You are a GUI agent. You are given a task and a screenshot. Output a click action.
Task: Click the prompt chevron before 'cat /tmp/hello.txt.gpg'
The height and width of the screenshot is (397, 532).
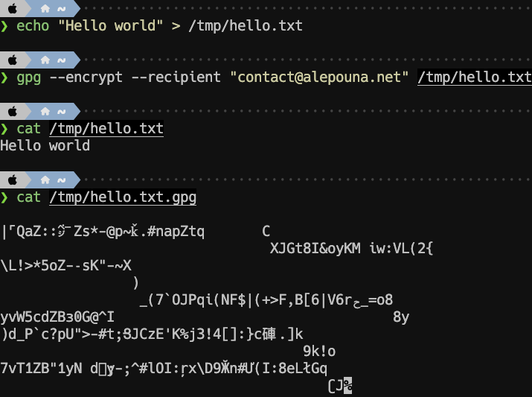pos(4,197)
